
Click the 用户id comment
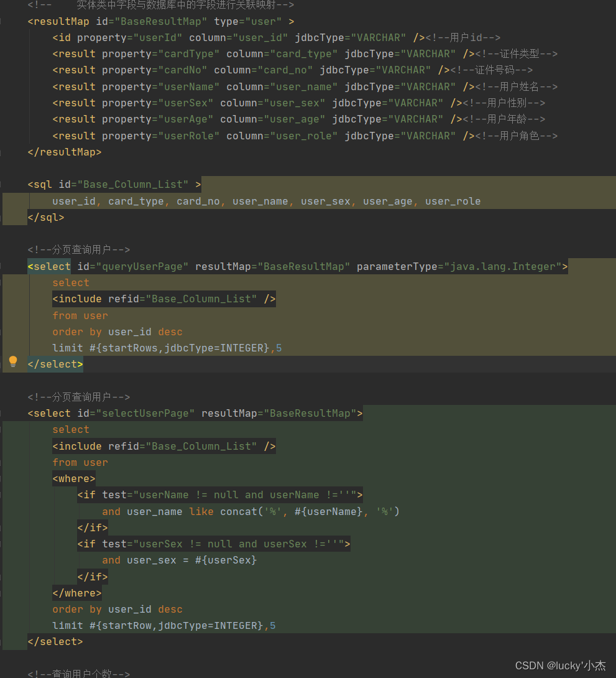pyautogui.click(x=463, y=38)
